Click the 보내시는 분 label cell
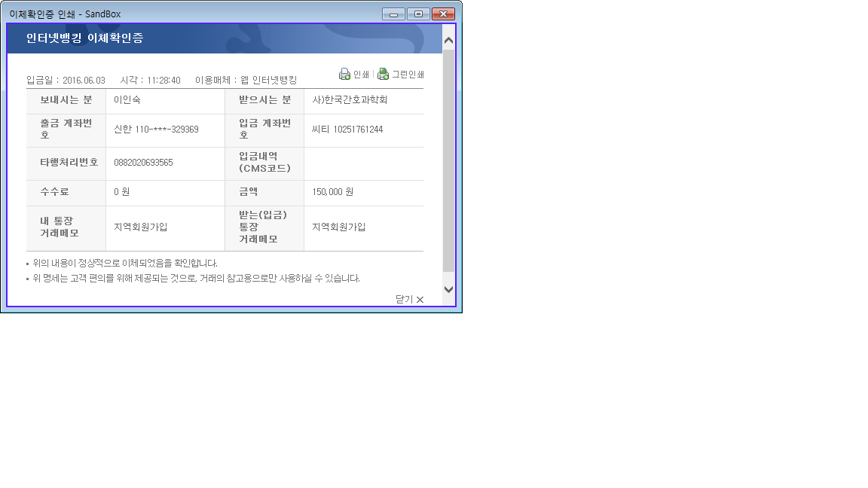868x488 pixels. [66, 100]
